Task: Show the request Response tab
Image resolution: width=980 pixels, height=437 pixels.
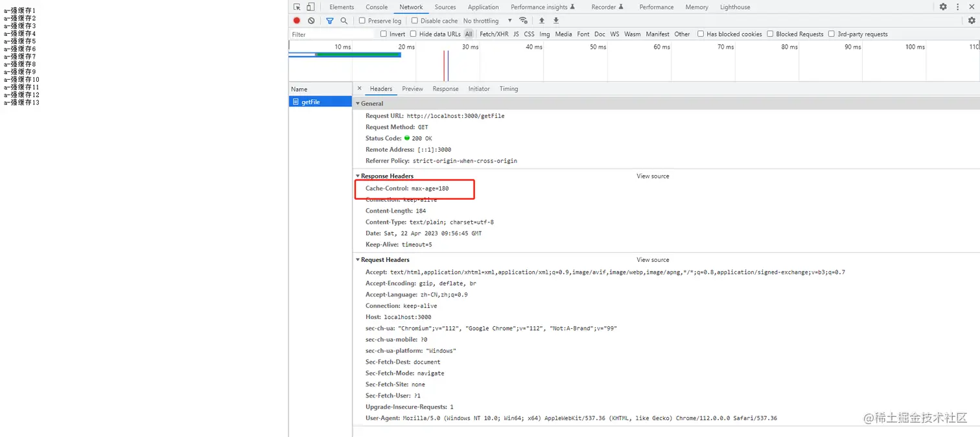Action: (x=445, y=89)
